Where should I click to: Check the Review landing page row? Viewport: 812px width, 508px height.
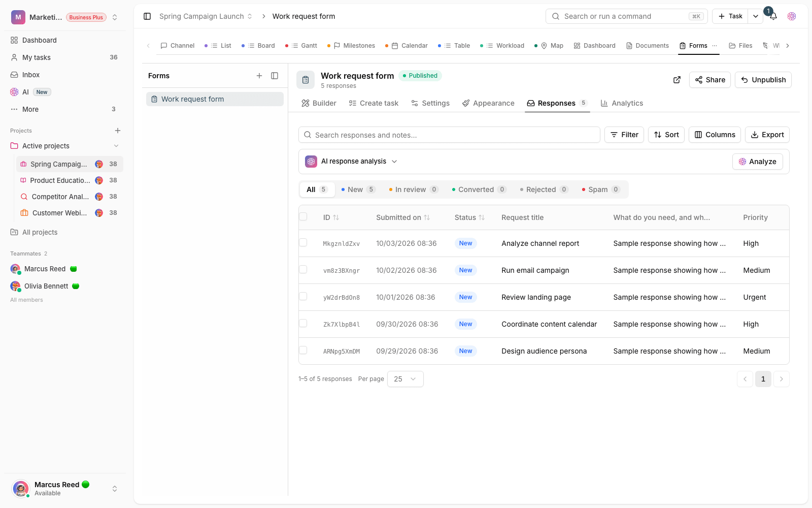[303, 296]
